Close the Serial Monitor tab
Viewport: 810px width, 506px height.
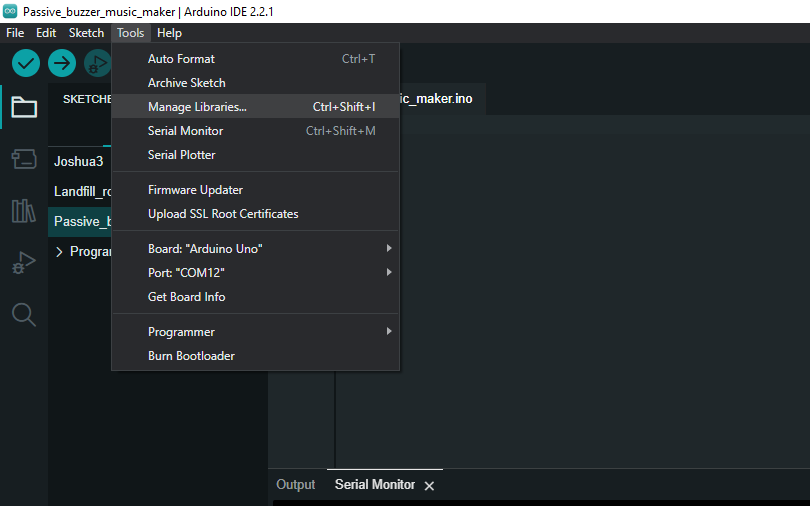point(429,486)
